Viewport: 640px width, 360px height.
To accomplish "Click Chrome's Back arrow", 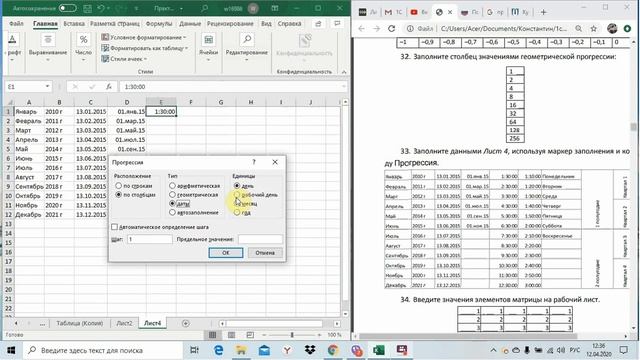I will 362,29.
